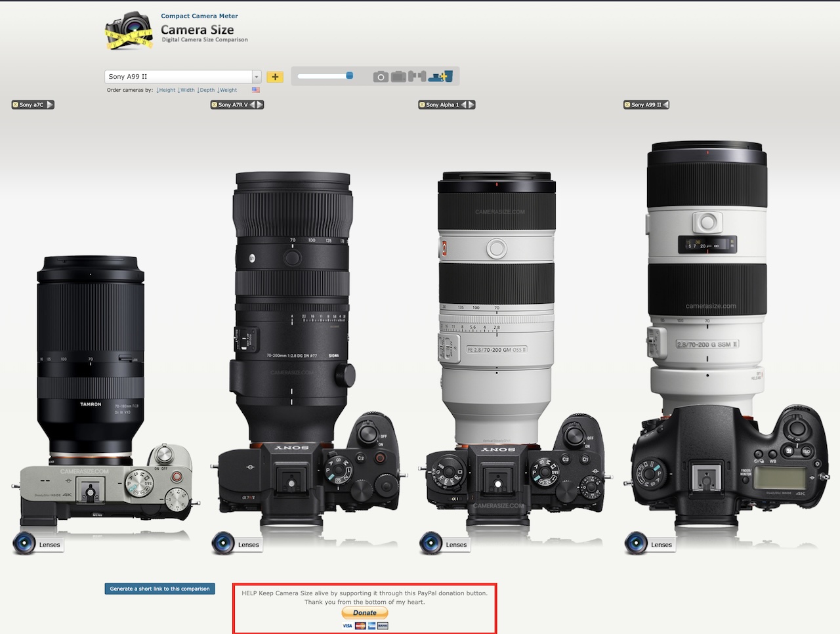
Task: Switch to side view camera icon
Action: [417, 76]
